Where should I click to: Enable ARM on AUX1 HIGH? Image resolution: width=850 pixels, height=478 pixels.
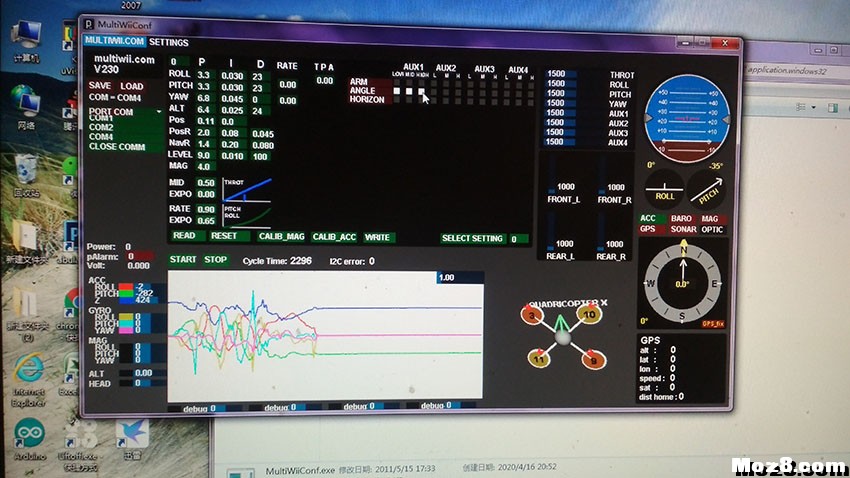point(421,83)
